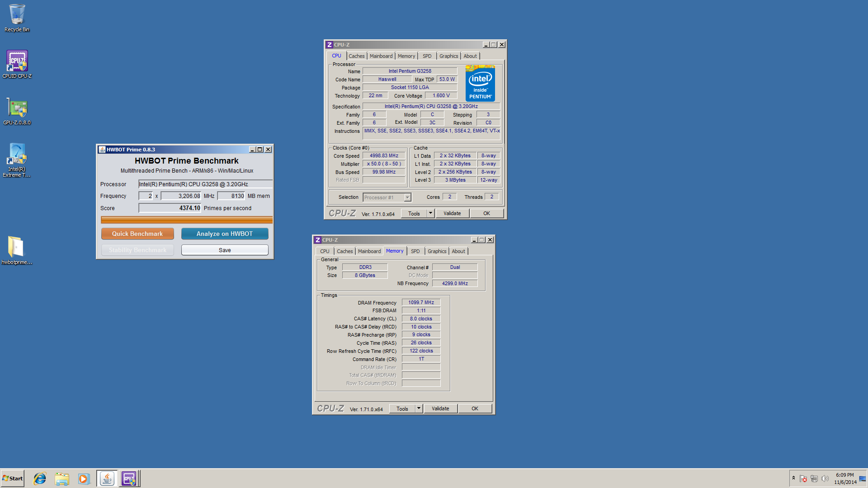Click Validate in the CPU-Z Memory window
This screenshot has width=868, height=488.
pos(440,408)
